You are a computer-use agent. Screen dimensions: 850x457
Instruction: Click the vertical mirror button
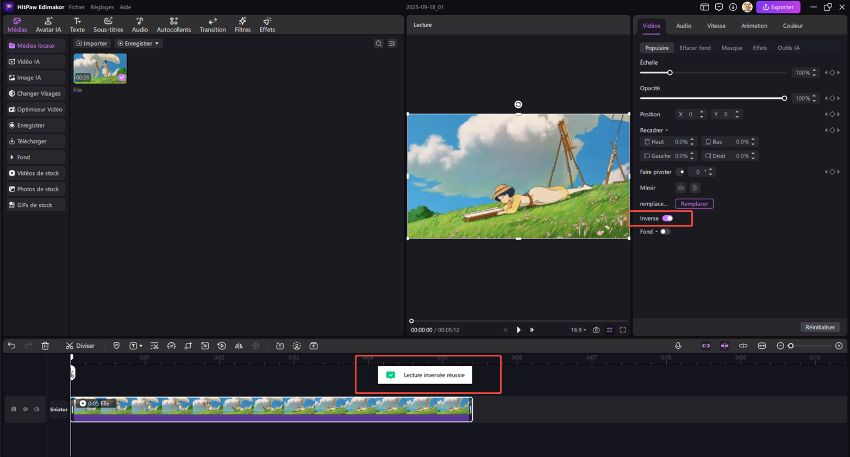[694, 188]
